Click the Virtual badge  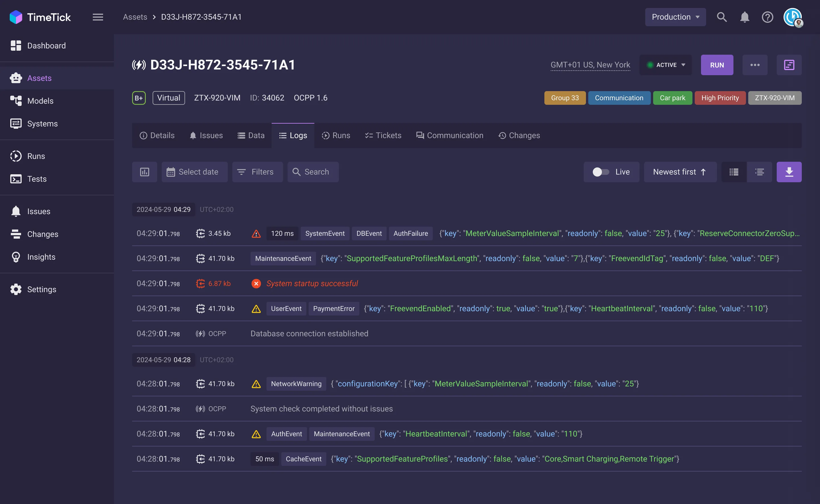169,98
